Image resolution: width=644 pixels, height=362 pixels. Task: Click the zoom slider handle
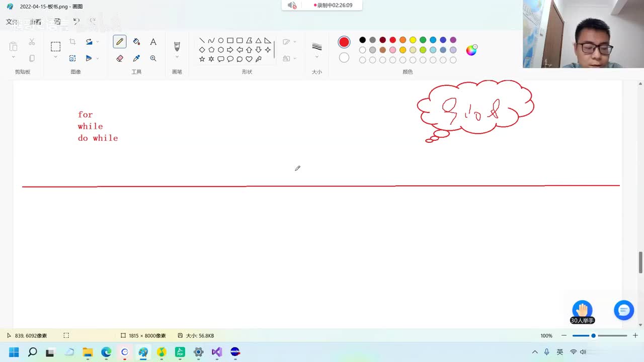[x=593, y=335]
